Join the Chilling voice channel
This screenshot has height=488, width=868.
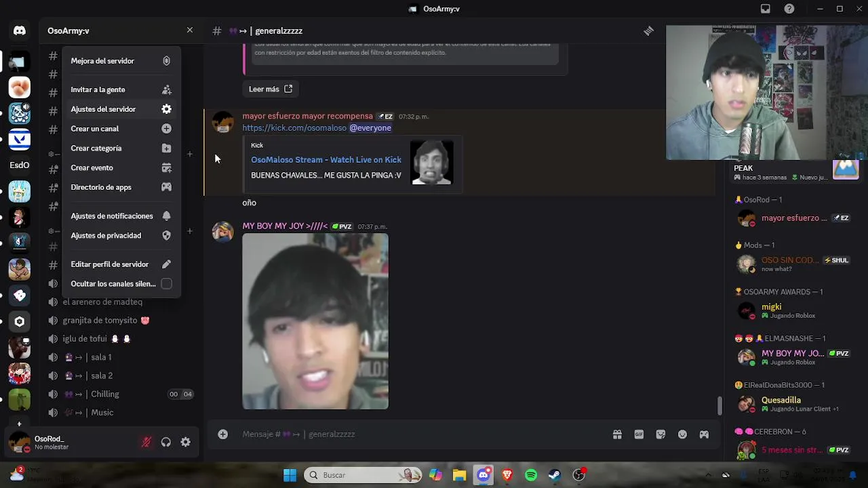tap(122, 394)
